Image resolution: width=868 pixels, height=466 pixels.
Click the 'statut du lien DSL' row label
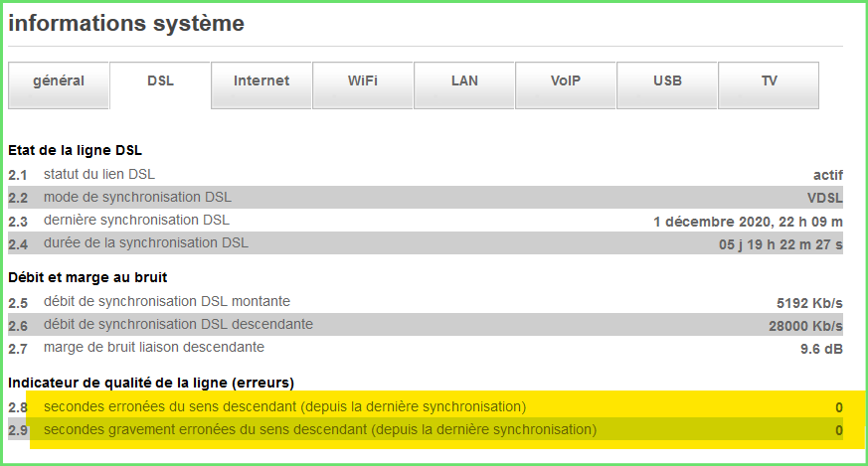pos(99,174)
